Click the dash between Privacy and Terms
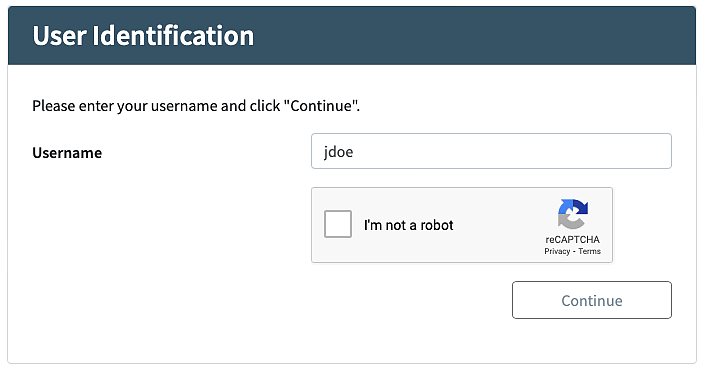 [x=574, y=252]
